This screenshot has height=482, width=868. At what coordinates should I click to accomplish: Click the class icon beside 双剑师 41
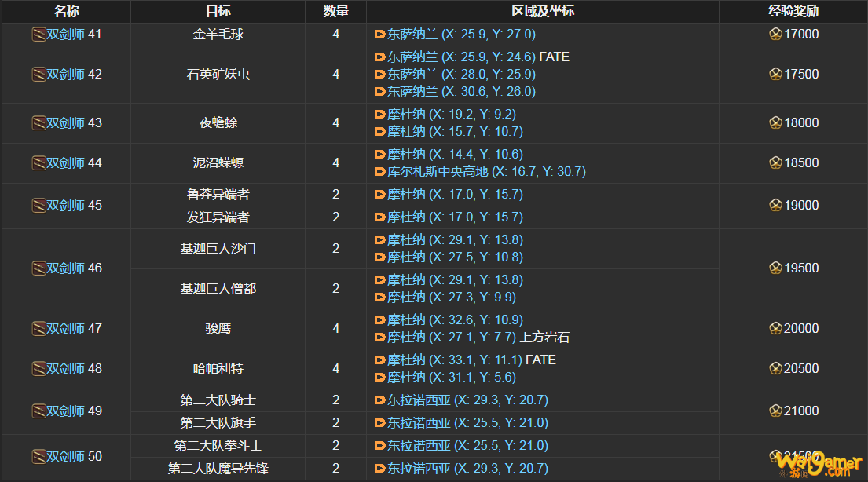tap(38, 35)
